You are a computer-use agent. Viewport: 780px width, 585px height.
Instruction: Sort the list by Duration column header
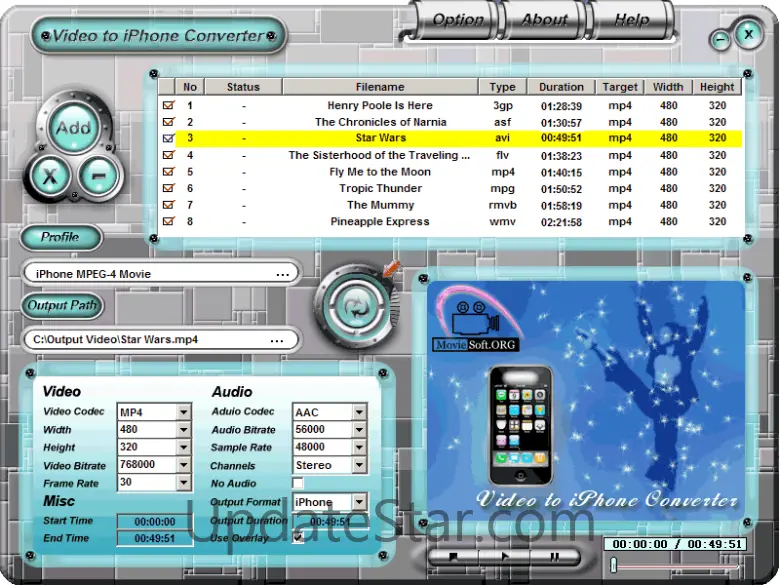[561, 87]
